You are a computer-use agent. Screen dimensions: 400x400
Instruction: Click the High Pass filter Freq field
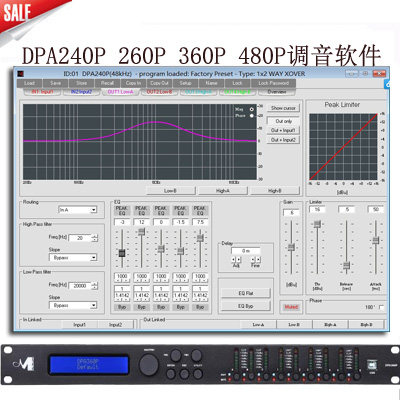80,238
